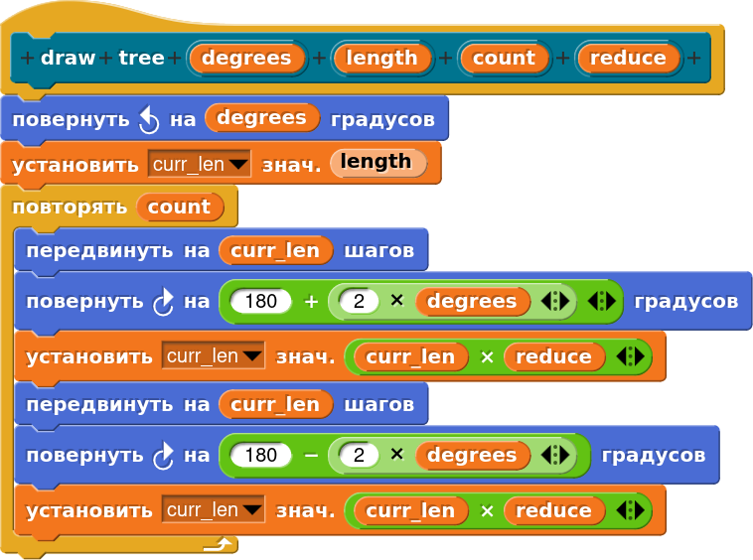The image size is (753, 560).
Task: Click the degrees parameter in the hat block
Action: tap(246, 58)
